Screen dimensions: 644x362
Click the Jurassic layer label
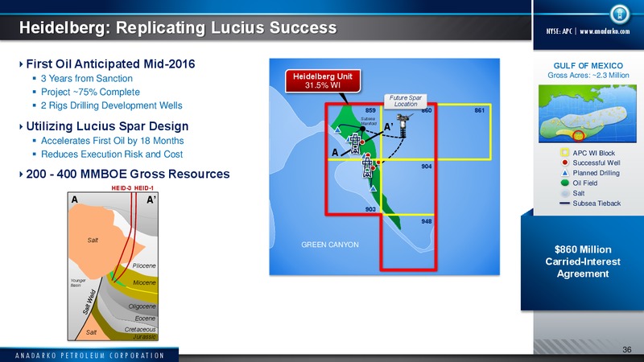click(145, 336)
